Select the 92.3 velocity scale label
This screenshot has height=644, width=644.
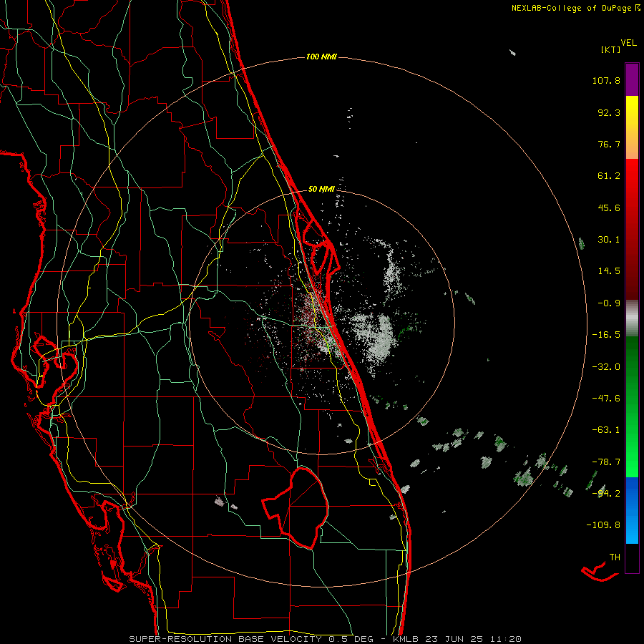coord(609,112)
